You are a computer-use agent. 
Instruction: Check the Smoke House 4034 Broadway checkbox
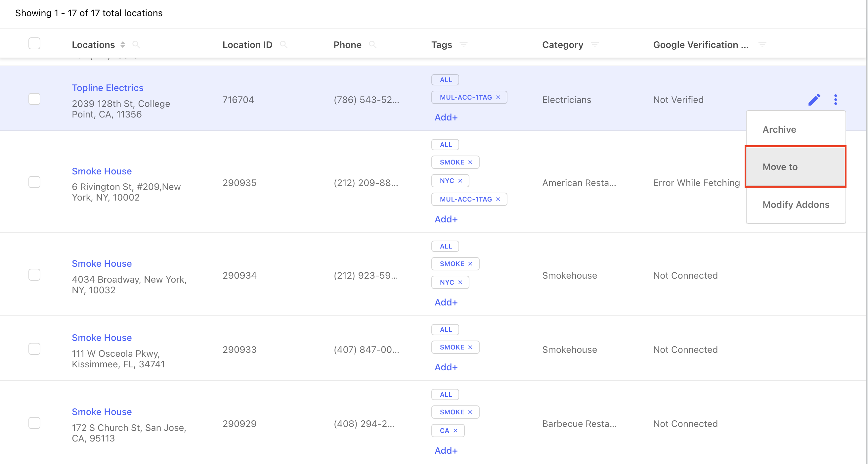[x=34, y=275]
